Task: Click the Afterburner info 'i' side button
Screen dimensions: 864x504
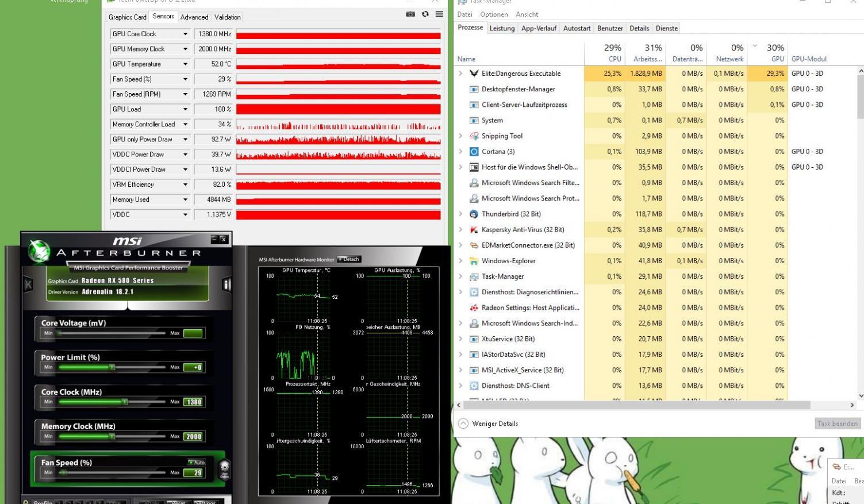Action: [x=226, y=284]
